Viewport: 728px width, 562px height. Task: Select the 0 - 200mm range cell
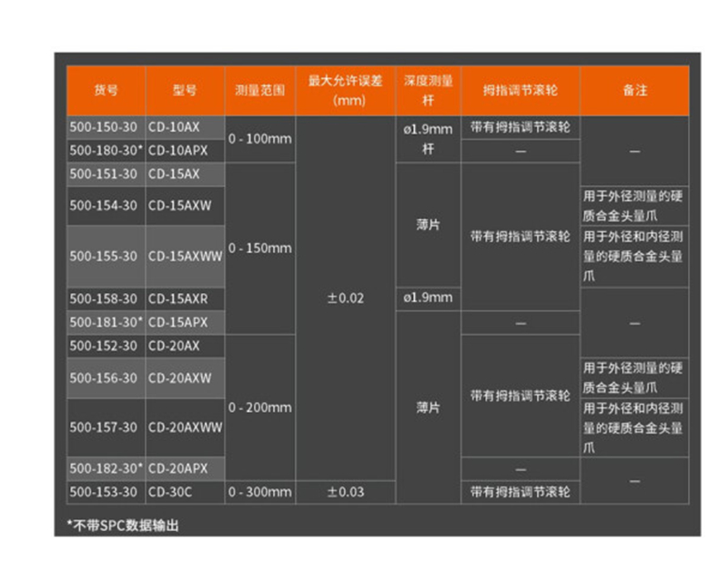coord(259,407)
